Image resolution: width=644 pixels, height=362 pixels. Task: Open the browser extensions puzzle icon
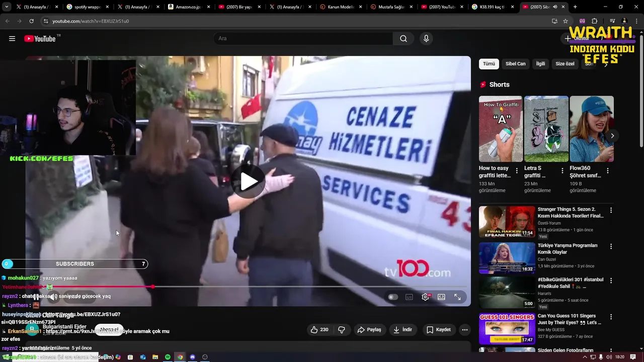click(x=594, y=21)
